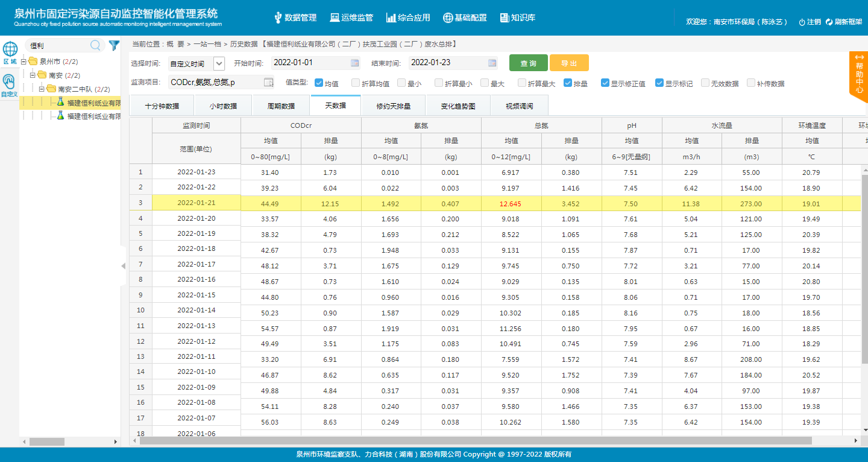Open the end date calendar picker icon
Viewport: 868px width, 462px height.
(492, 63)
